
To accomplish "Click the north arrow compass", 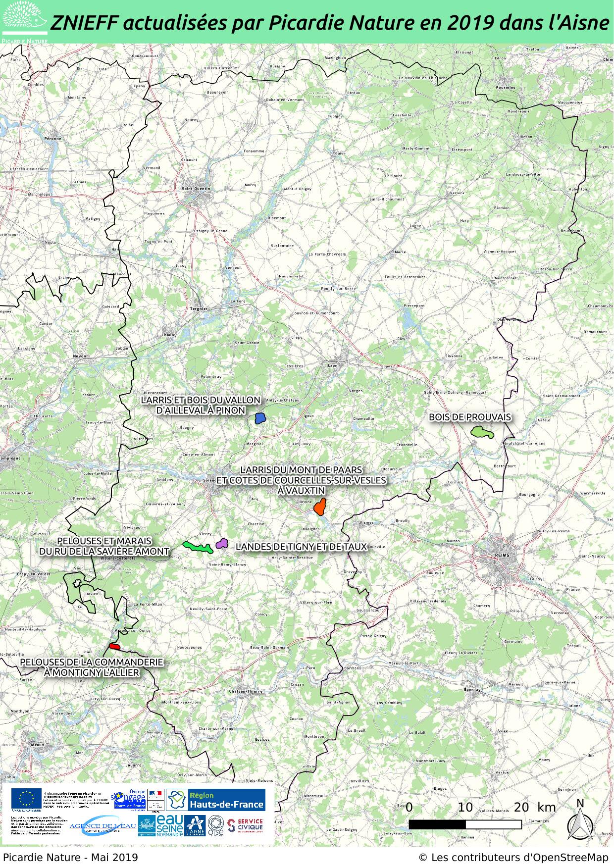I will pos(580,819).
